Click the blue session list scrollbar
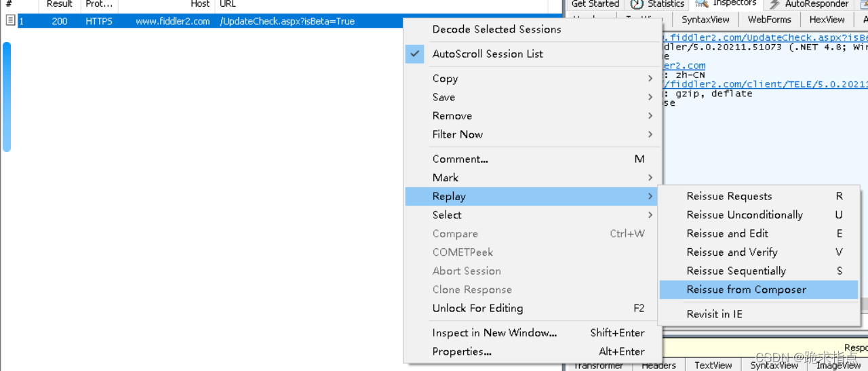Image resolution: width=868 pixels, height=371 pixels. click(x=7, y=96)
